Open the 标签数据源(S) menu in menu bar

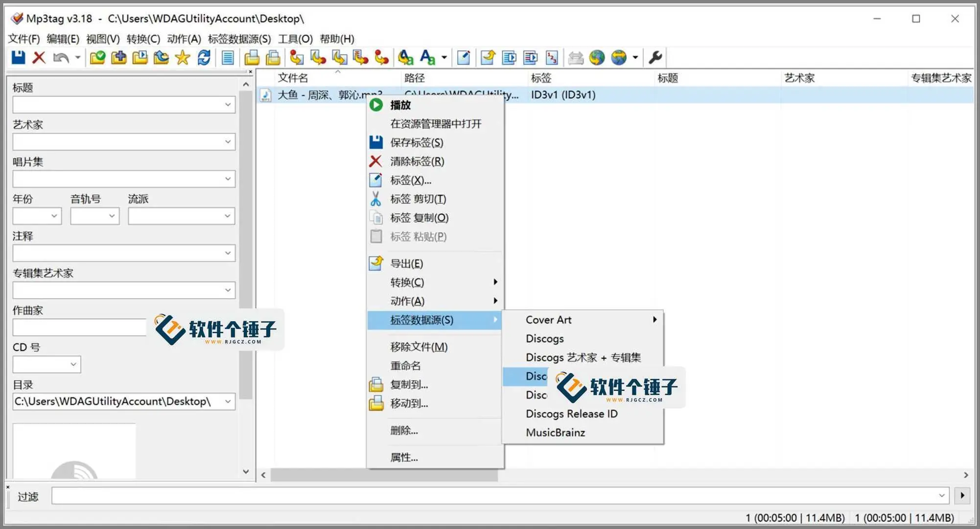pyautogui.click(x=239, y=39)
